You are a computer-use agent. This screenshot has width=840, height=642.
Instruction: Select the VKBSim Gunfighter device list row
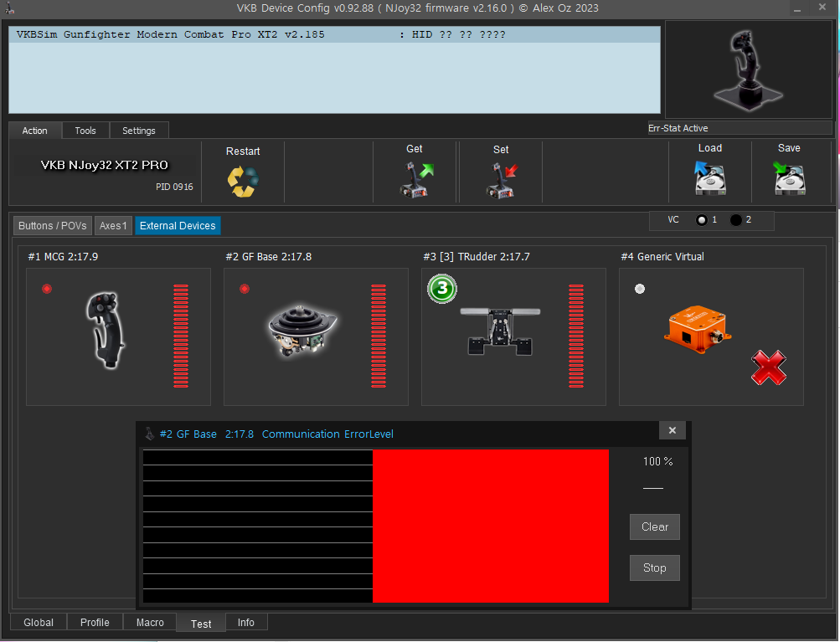pos(334,35)
